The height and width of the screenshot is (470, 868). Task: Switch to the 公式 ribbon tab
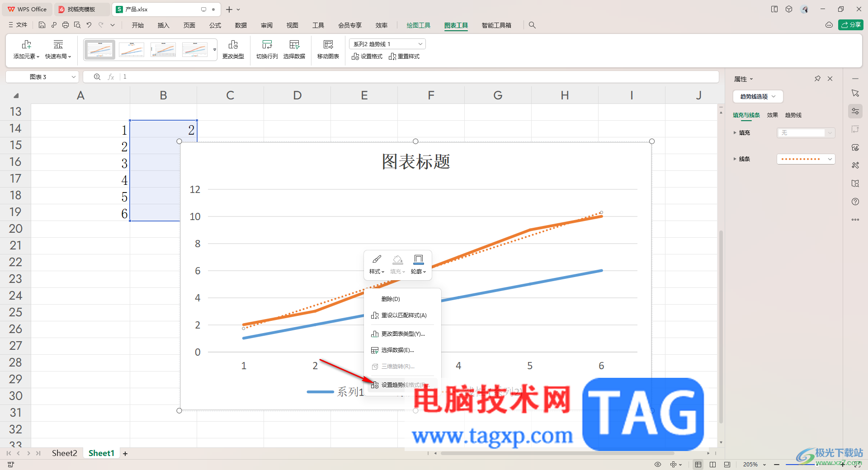pos(215,25)
